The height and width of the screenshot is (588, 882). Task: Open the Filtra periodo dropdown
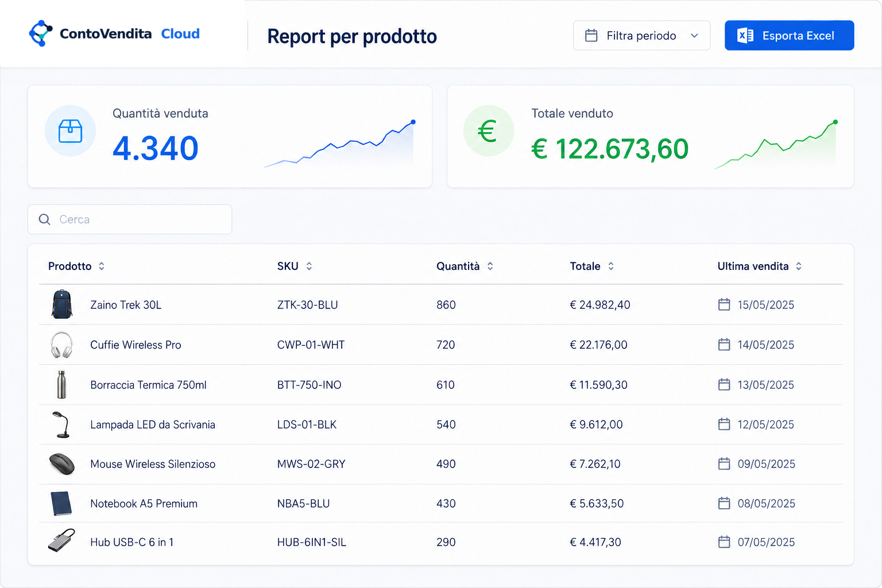click(641, 36)
